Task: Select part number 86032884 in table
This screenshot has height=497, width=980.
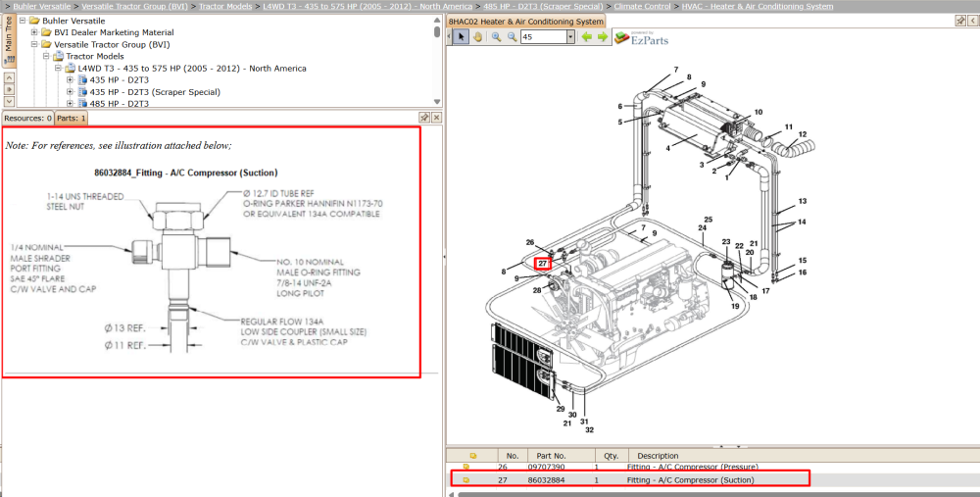Action: [x=546, y=480]
